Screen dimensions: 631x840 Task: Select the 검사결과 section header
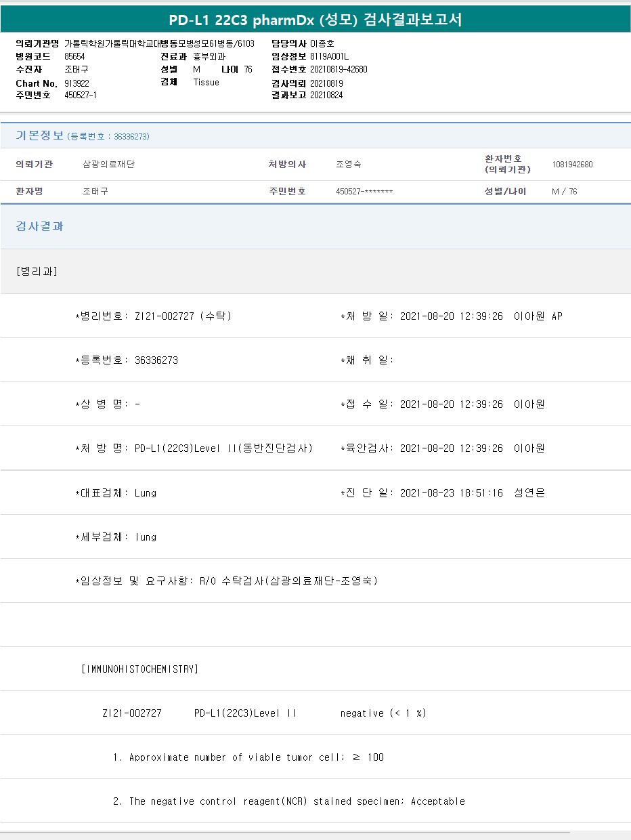point(39,226)
